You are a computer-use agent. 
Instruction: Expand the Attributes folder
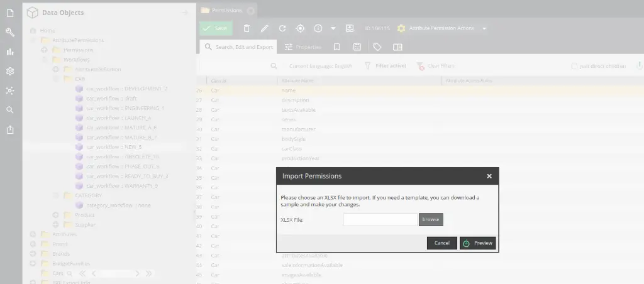tap(33, 234)
